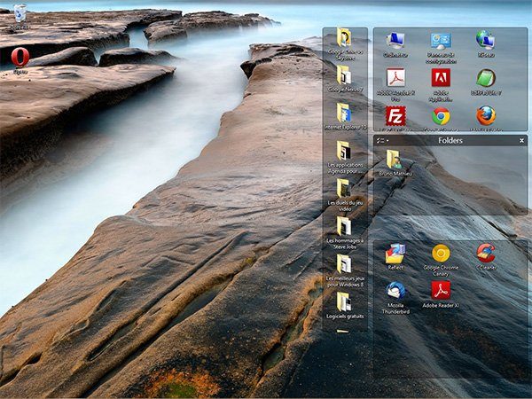Launch the Opera browser shortcut
Image resolution: width=532 pixels, height=399 pixels.
[x=20, y=60]
